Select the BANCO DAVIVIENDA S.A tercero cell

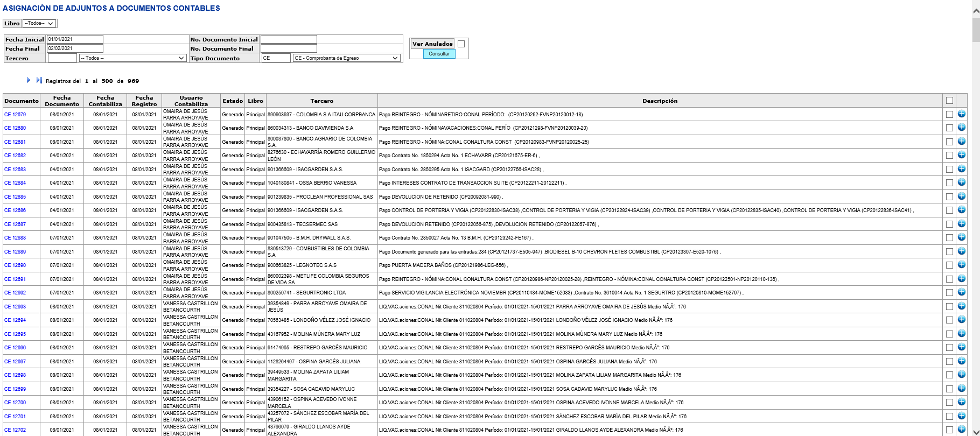pos(322,128)
